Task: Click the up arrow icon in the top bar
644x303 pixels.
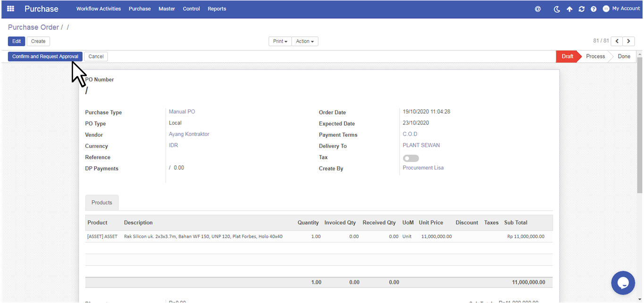Action: [569, 9]
